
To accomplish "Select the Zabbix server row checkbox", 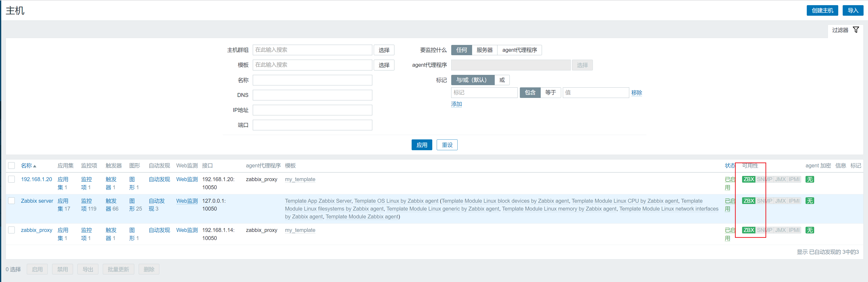I will pyautogui.click(x=12, y=201).
